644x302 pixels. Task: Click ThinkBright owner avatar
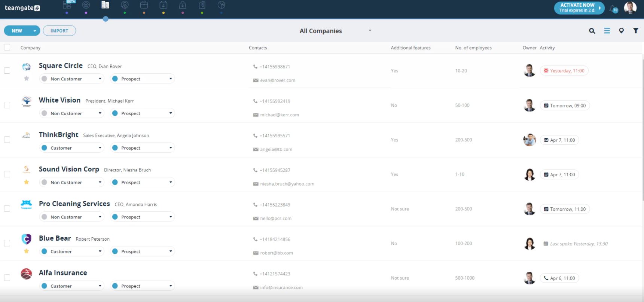(x=529, y=140)
